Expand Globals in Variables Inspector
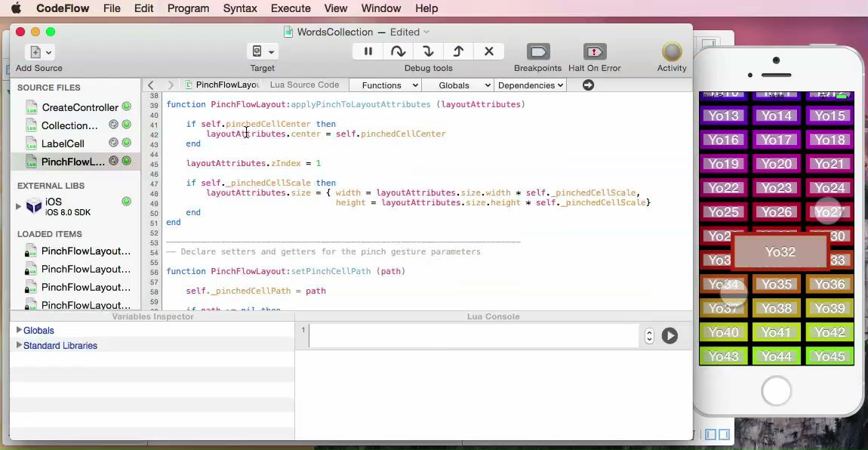The image size is (868, 450). 19,330
